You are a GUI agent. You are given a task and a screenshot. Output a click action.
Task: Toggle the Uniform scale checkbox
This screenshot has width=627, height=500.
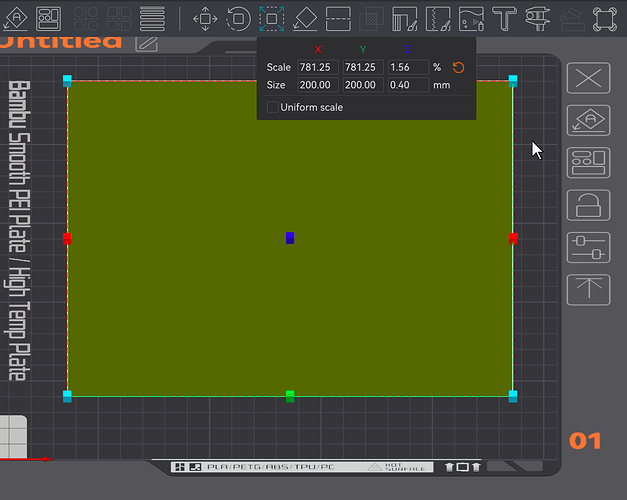pos(273,107)
